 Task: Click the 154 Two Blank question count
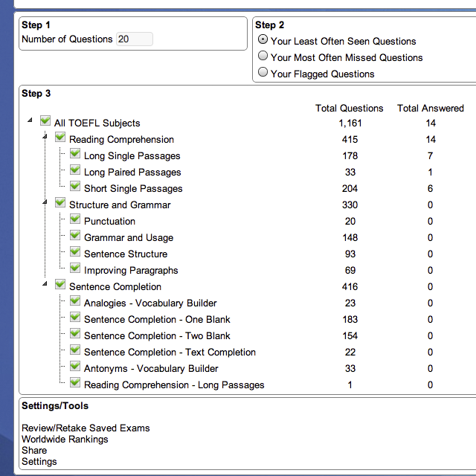tap(350, 336)
